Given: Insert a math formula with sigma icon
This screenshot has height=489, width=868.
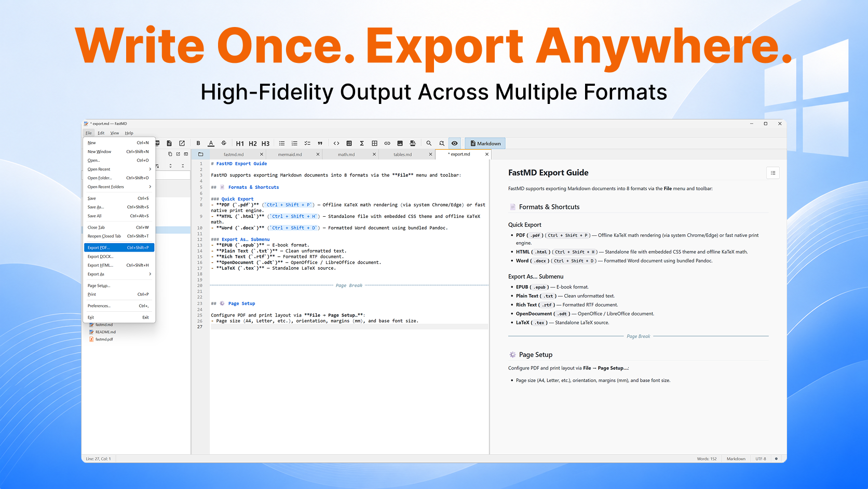Looking at the screenshot, I should (x=362, y=143).
